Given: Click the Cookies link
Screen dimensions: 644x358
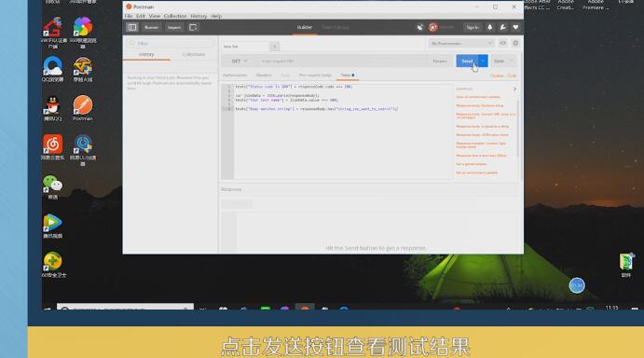Looking at the screenshot, I should click(497, 76).
